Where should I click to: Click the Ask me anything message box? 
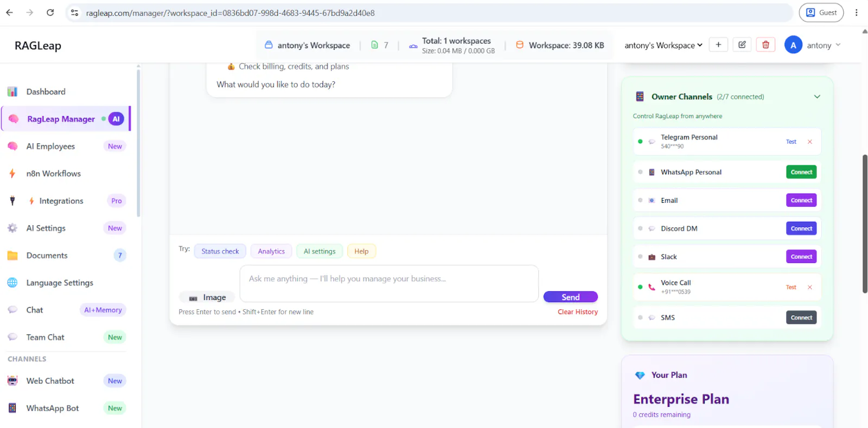click(389, 283)
